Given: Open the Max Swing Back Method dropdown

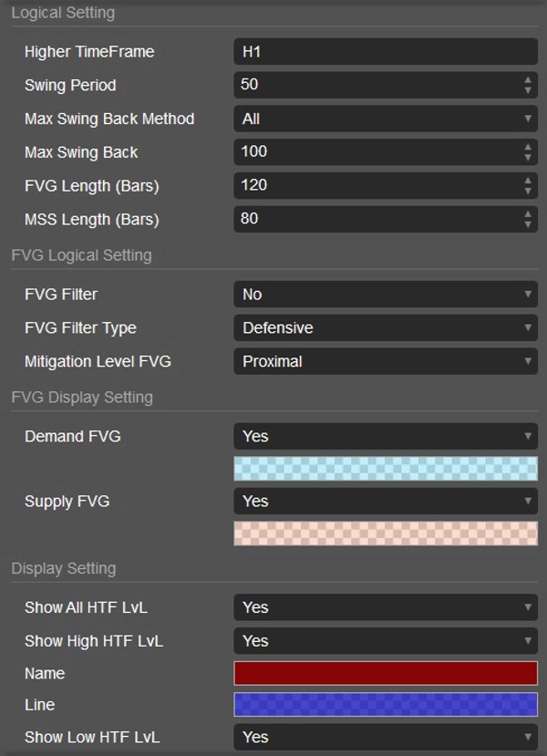Looking at the screenshot, I should 385,119.
